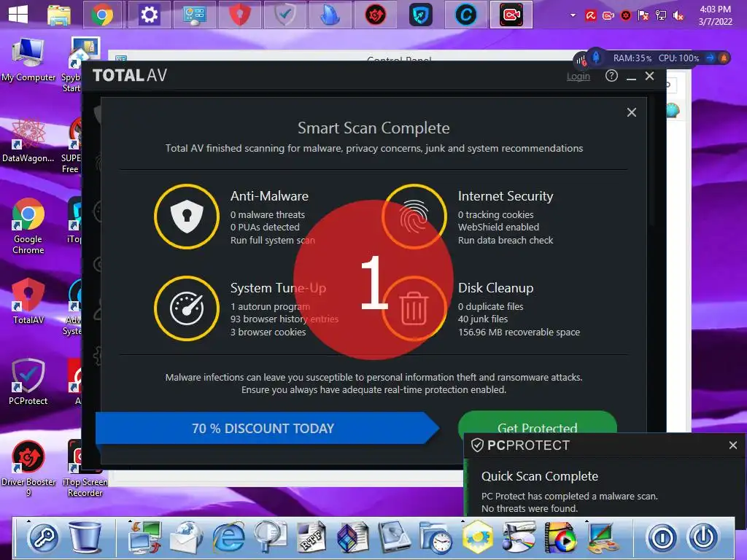Click the Disk Cleanup trash can icon
The width and height of the screenshot is (747, 560).
pyautogui.click(x=414, y=308)
